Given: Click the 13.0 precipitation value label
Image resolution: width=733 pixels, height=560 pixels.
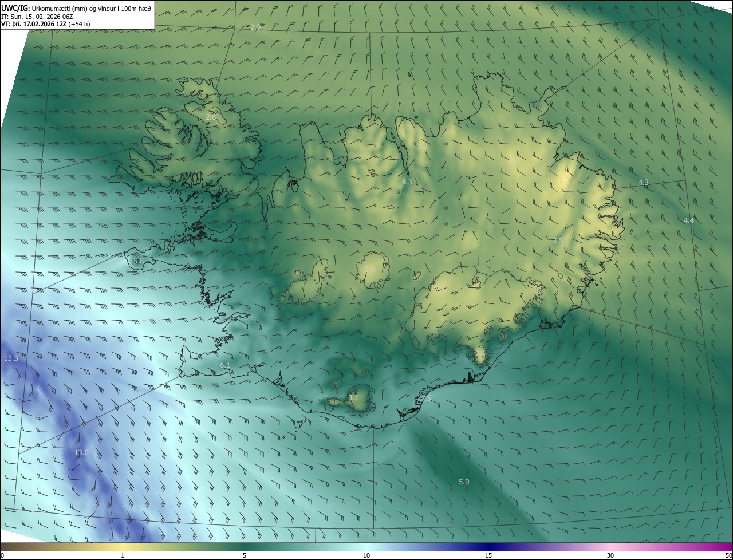Looking at the screenshot, I should (82, 453).
